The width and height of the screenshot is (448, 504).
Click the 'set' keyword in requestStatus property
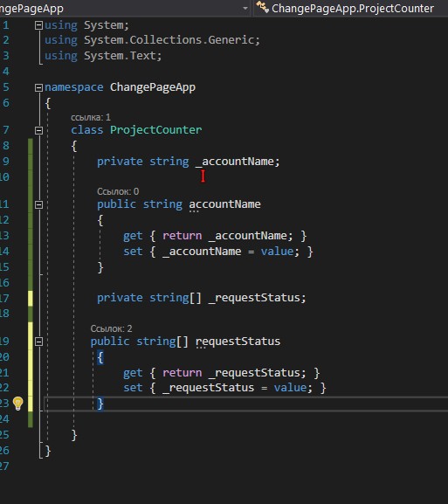click(133, 388)
